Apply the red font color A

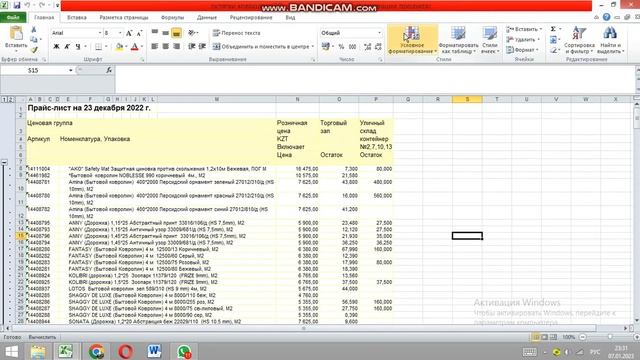point(134,47)
